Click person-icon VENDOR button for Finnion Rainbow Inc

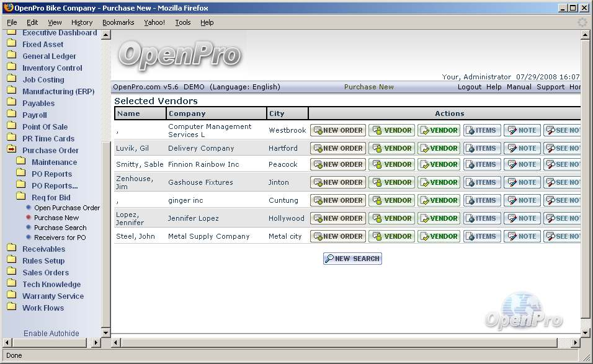point(391,164)
